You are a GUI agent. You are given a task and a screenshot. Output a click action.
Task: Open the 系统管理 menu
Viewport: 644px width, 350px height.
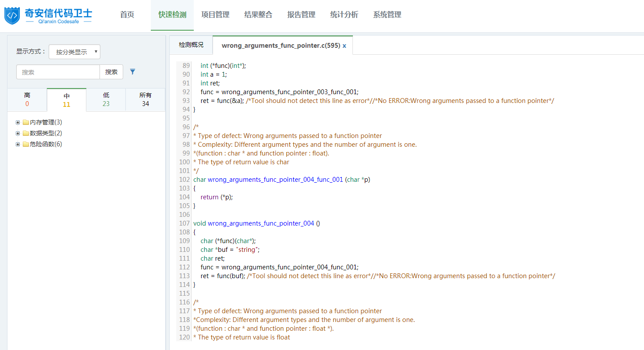[387, 15]
